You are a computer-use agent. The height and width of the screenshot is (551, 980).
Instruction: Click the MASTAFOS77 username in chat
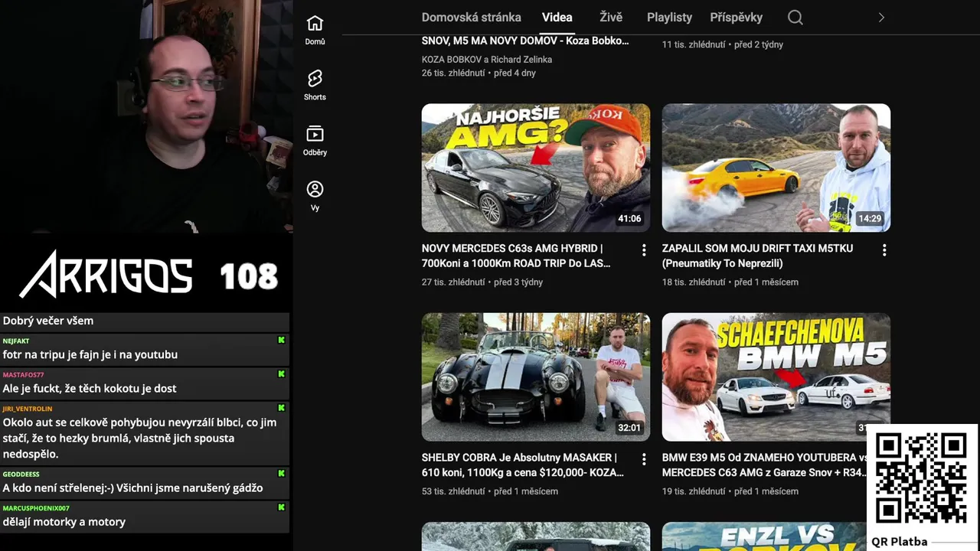(24, 375)
